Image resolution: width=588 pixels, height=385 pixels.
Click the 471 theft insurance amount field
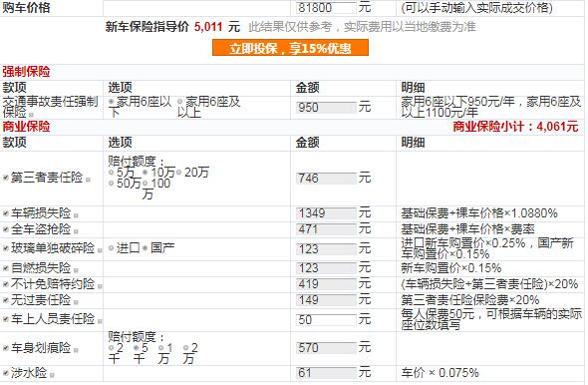click(326, 229)
